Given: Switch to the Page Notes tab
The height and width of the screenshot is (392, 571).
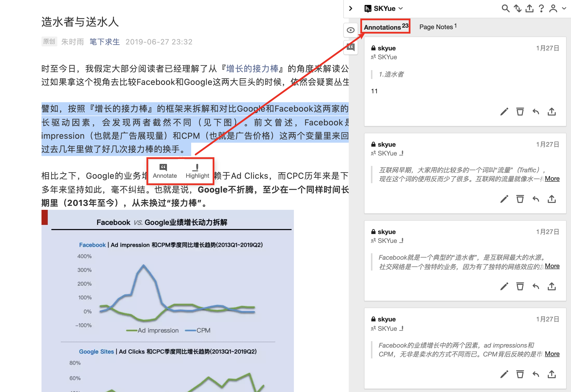Looking at the screenshot, I should (438, 27).
